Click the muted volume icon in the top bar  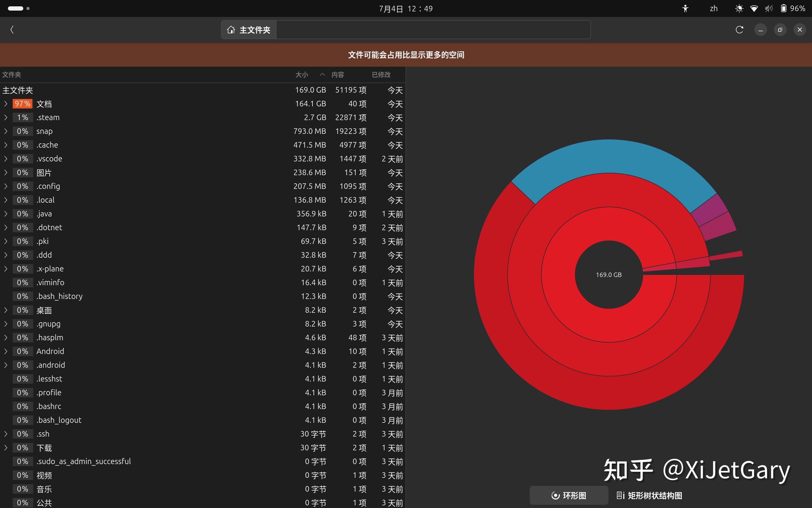[769, 8]
